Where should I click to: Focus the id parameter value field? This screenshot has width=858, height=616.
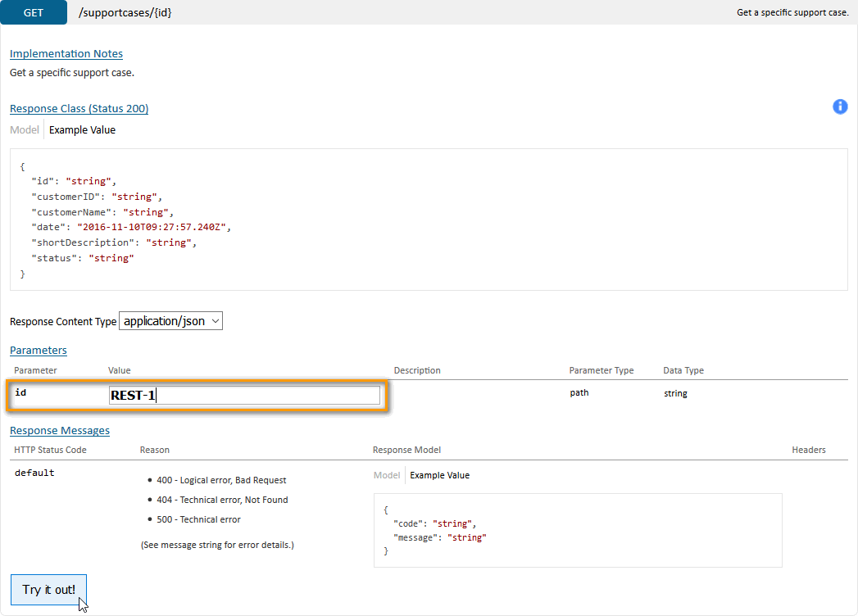click(x=244, y=396)
